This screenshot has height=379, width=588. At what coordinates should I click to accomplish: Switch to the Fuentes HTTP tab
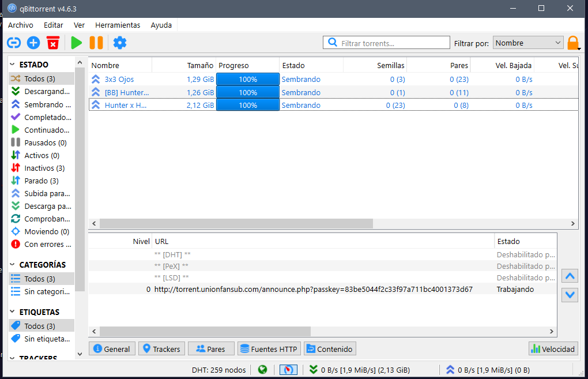pyautogui.click(x=269, y=348)
